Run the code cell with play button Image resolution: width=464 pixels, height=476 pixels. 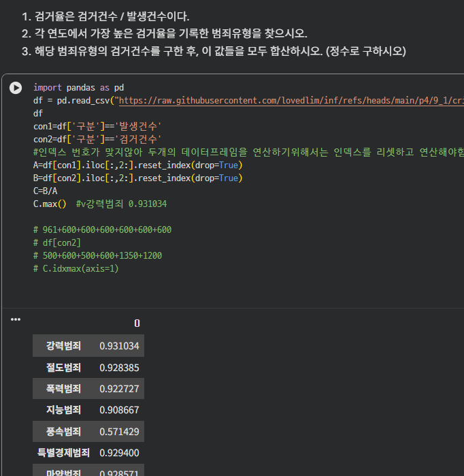(x=16, y=88)
